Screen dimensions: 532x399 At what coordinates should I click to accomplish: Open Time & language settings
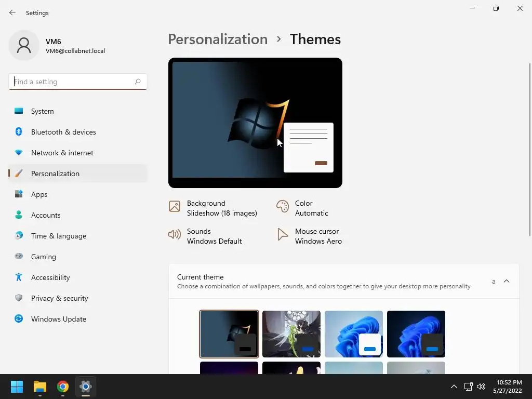point(78,236)
